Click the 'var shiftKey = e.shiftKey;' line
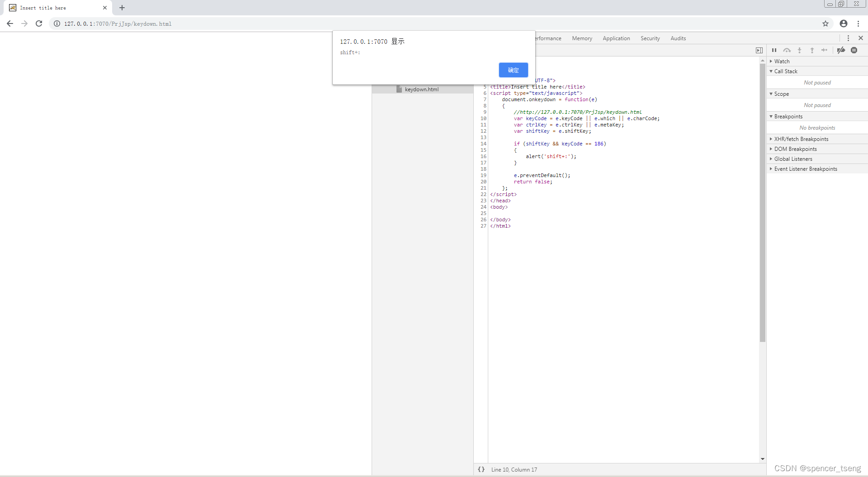Screen dimensions: 868x477 [552, 131]
